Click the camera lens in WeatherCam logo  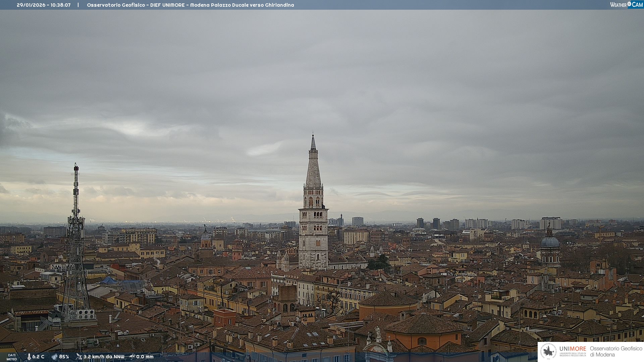[x=629, y=4]
